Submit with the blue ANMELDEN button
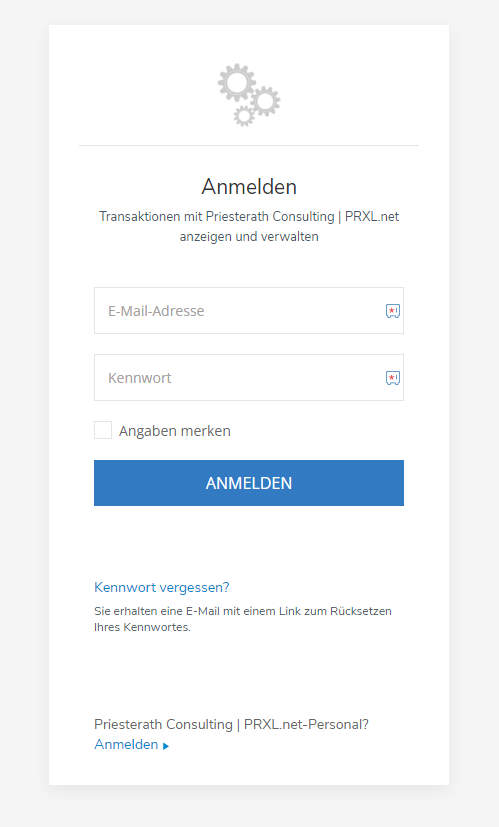Image resolution: width=499 pixels, height=827 pixels. pyautogui.click(x=249, y=483)
